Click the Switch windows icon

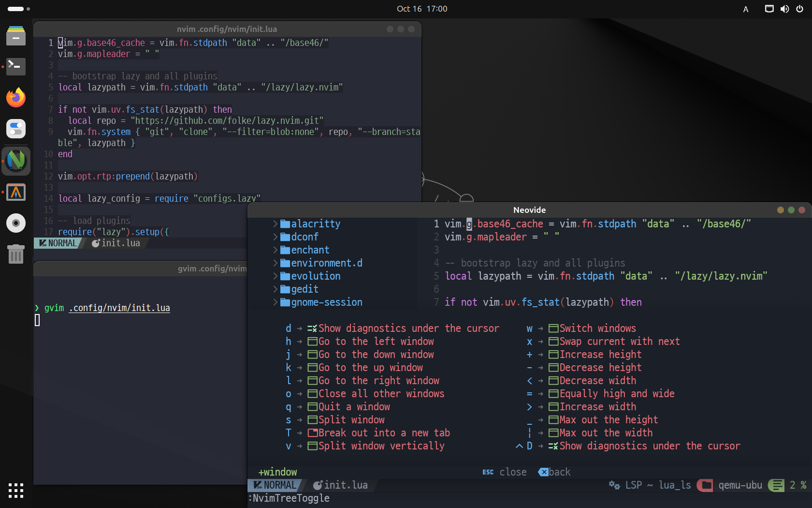tap(553, 328)
